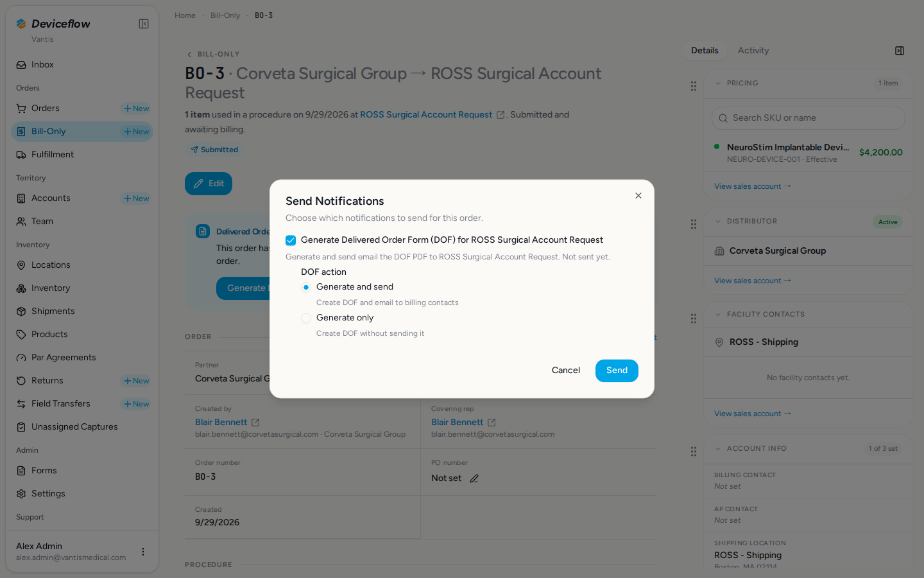Open the user menu dots beside Alex Admin
Screen dimensions: 924x578
(143, 552)
